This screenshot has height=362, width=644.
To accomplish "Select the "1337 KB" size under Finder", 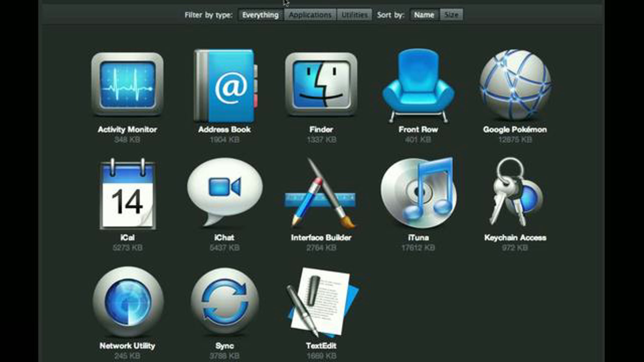I will [322, 140].
